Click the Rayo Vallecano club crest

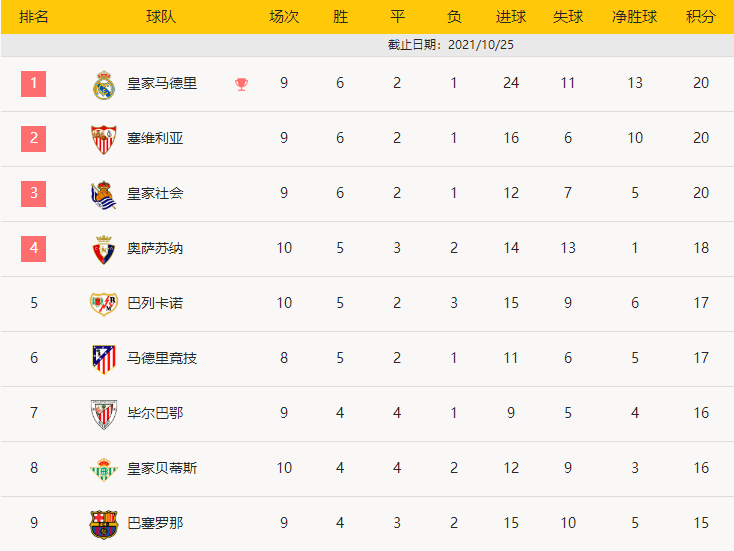(x=104, y=304)
